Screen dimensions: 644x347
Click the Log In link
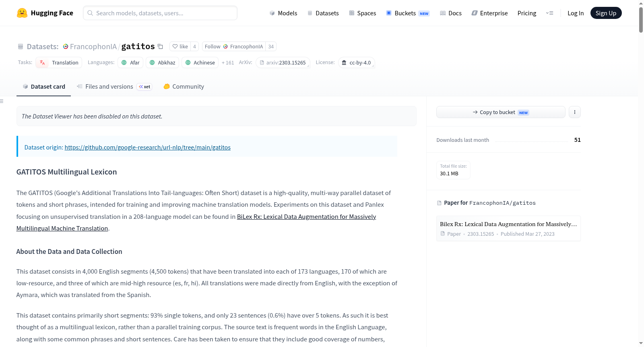(576, 13)
